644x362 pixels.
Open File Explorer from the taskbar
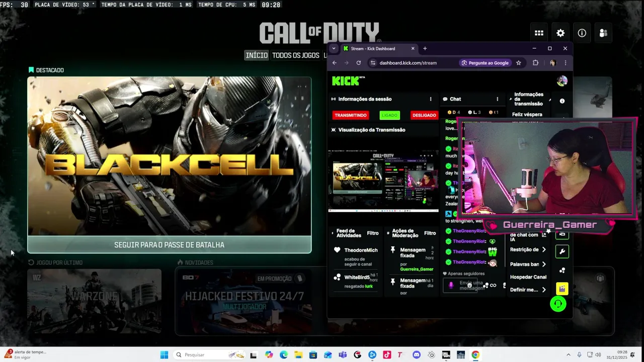pos(298,355)
